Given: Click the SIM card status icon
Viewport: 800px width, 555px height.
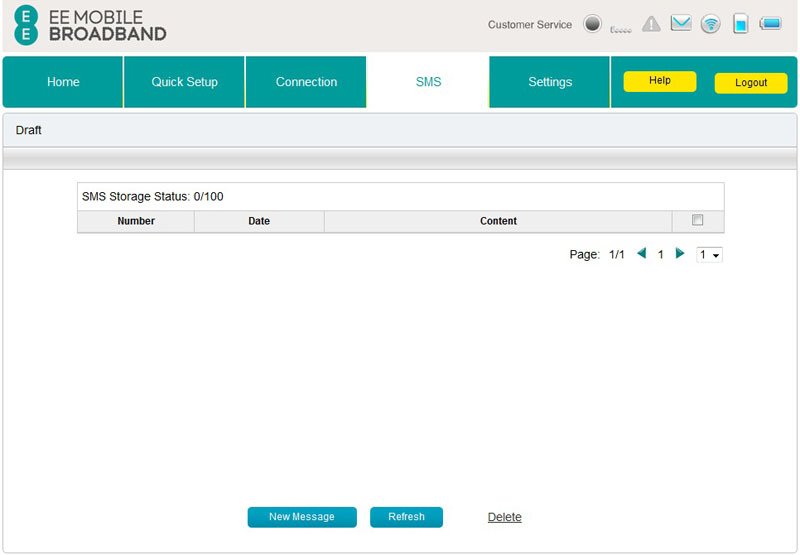Looking at the screenshot, I should click(x=740, y=24).
